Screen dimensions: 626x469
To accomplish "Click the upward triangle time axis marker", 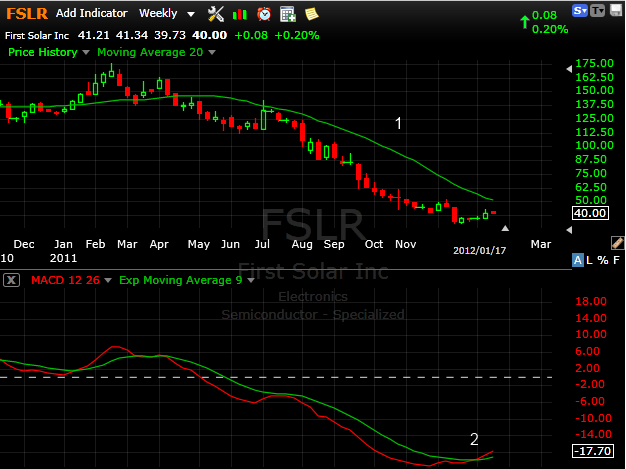I will (505, 228).
